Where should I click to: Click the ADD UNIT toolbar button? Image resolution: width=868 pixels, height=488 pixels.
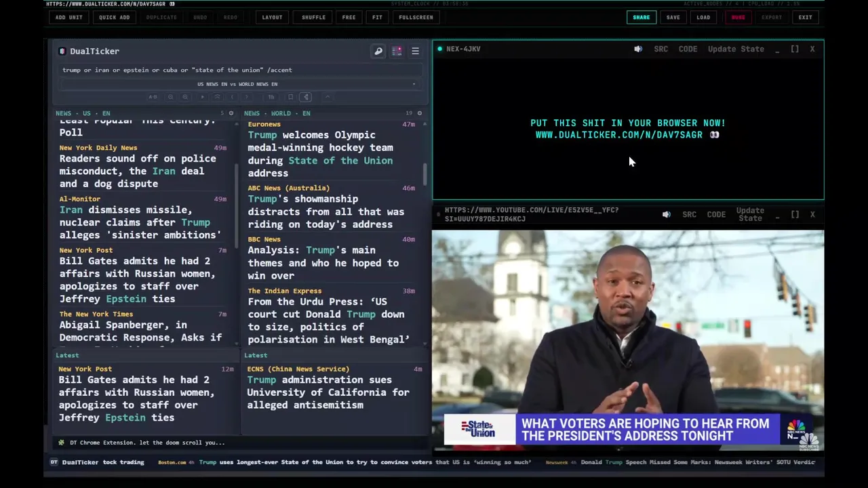[68, 17]
